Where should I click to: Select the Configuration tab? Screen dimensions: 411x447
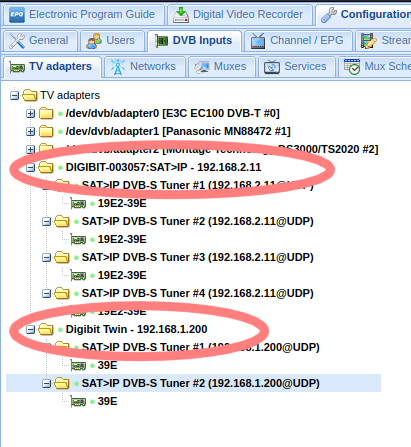pos(364,15)
